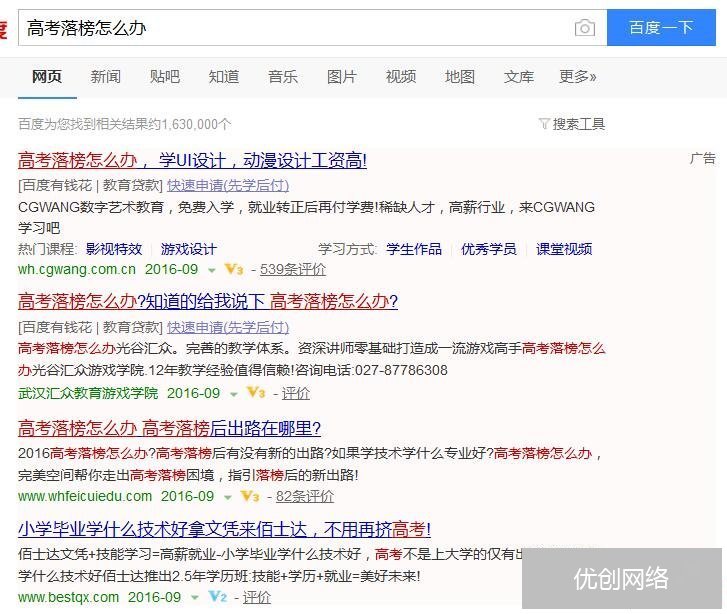This screenshot has width=727, height=614.
Task: Click the www.bestqx.com URL
Action: tap(69, 597)
